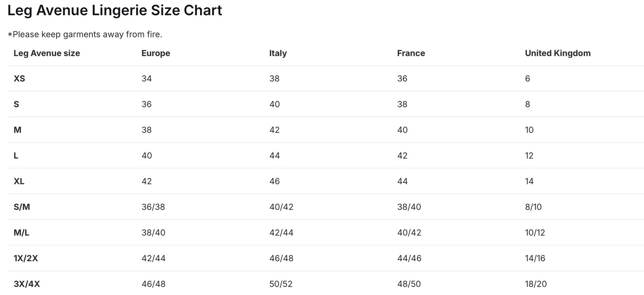Click the France column header
Viewport: 644px width, 295px height.
point(410,53)
